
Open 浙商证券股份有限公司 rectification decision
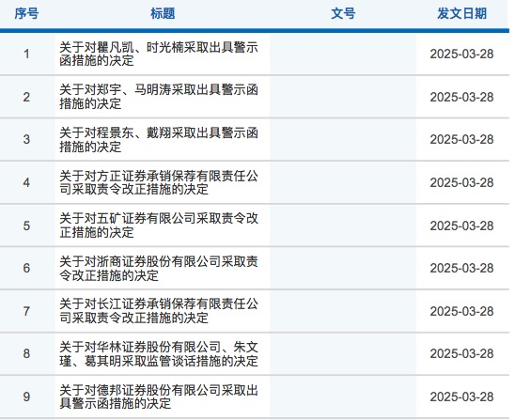(159, 269)
